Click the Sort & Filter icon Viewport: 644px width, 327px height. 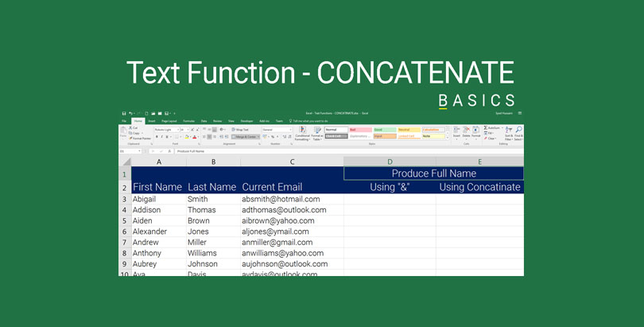tap(509, 130)
